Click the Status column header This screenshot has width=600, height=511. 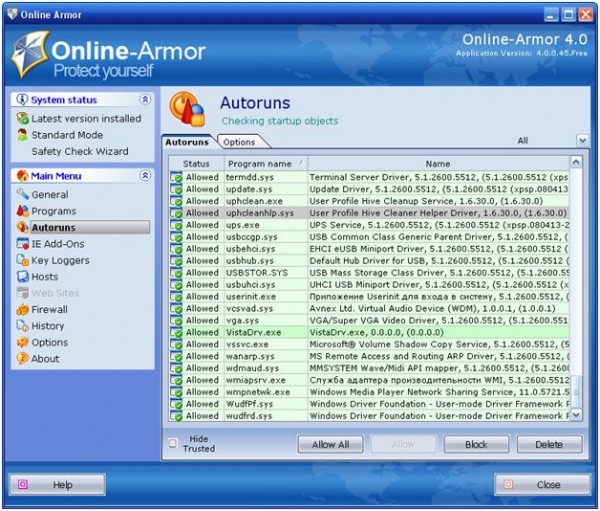[196, 164]
